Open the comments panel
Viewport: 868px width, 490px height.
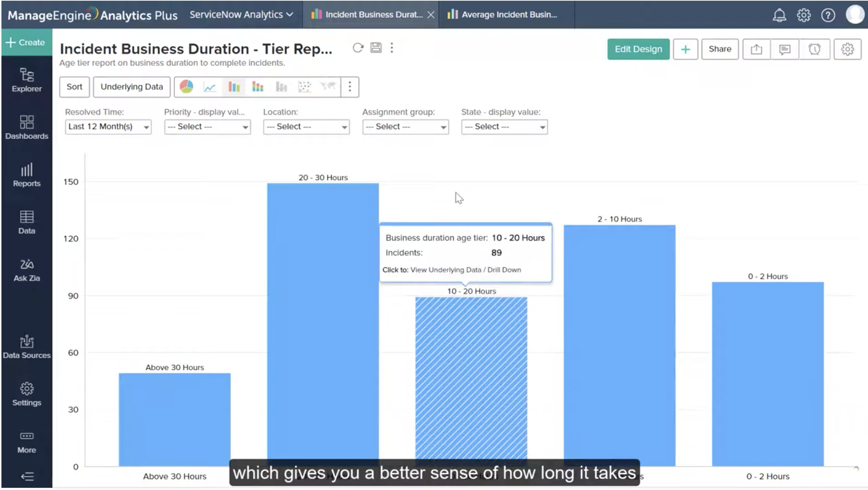[785, 49]
